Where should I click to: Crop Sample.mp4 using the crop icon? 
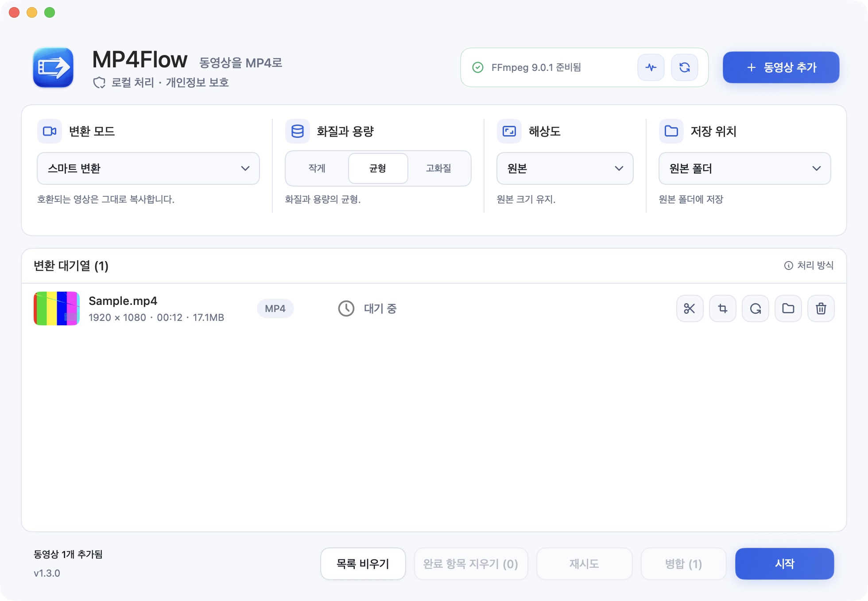(x=722, y=308)
